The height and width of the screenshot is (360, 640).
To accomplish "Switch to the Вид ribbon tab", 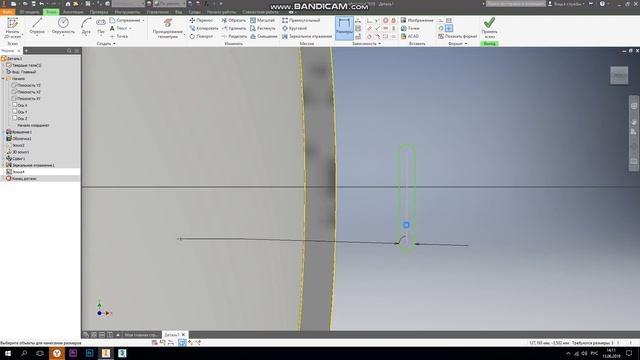I will tap(178, 12).
